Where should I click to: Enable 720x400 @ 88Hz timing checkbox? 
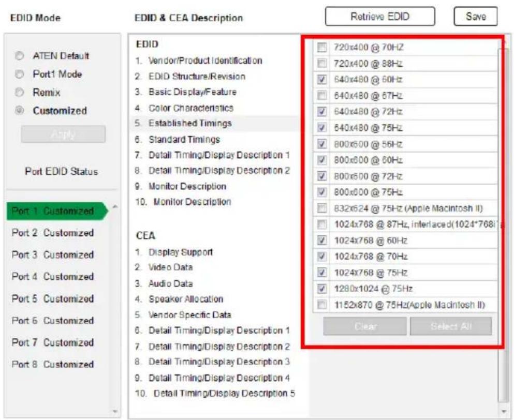click(322, 63)
